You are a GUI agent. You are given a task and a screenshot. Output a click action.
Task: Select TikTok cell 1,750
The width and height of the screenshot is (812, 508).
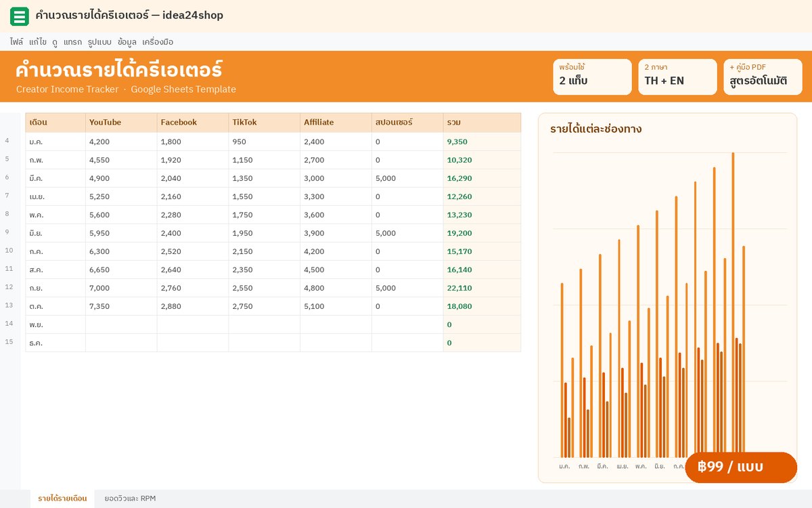tap(265, 215)
